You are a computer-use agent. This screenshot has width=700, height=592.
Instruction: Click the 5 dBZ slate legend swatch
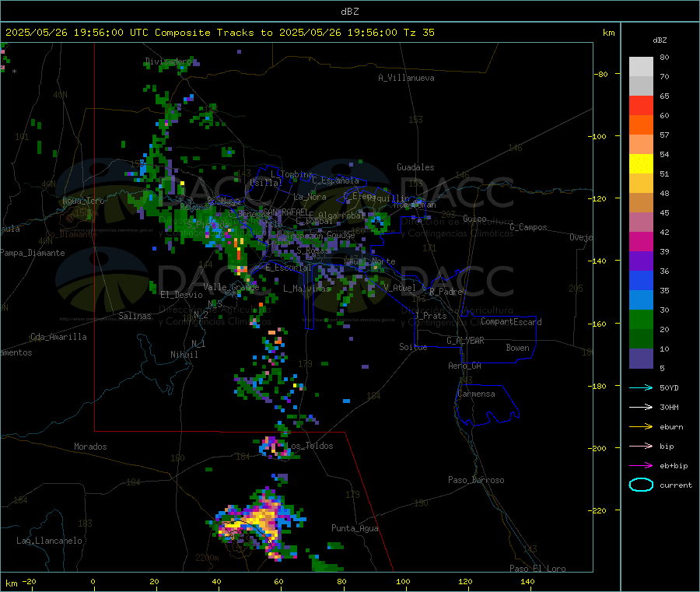point(641,359)
